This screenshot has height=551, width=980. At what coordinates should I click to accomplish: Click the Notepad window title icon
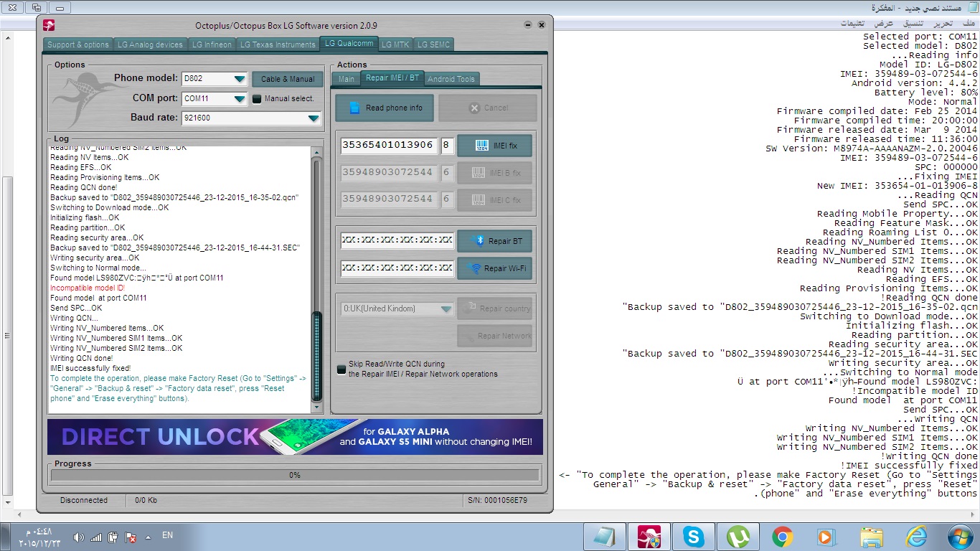coord(971,6)
